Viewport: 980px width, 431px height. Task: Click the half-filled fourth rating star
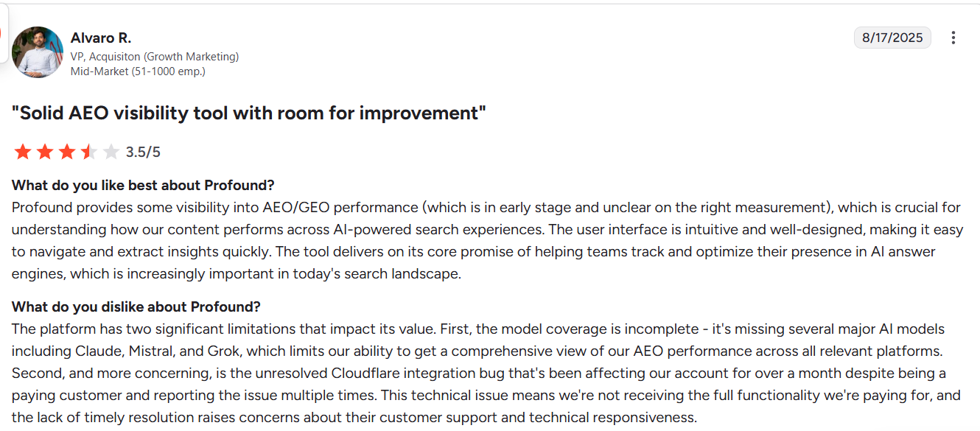tap(89, 152)
